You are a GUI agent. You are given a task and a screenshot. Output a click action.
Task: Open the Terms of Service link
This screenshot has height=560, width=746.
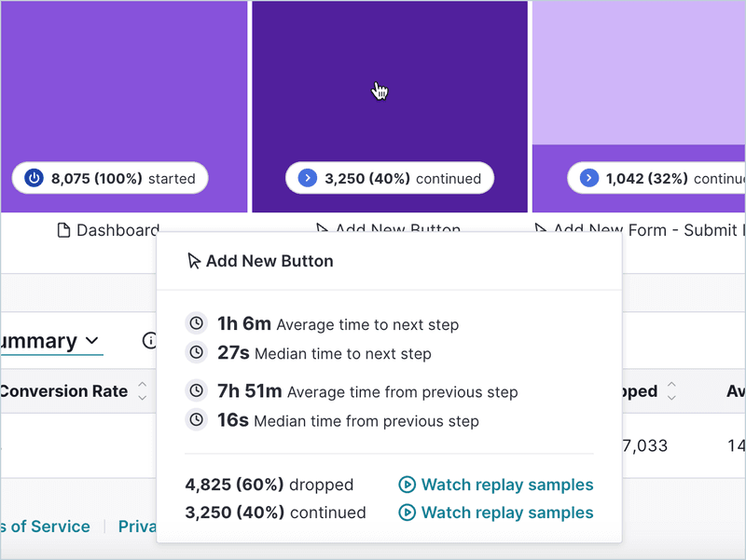(x=45, y=526)
